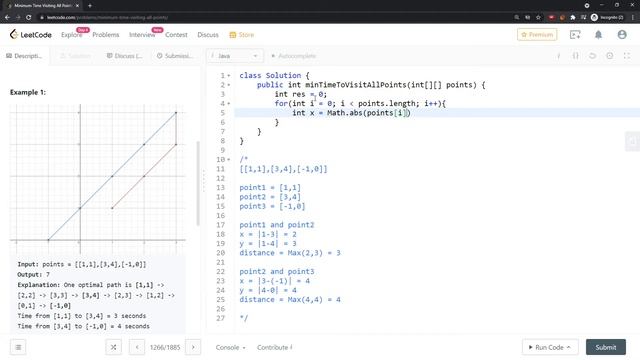Open browser extensions puzzle icon
The width and height of the screenshot is (640, 360).
tap(573, 18)
